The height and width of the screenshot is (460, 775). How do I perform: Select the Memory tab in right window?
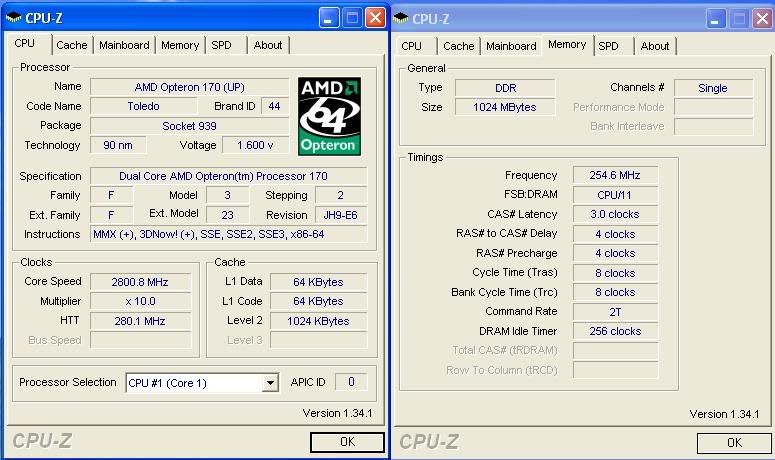point(567,44)
